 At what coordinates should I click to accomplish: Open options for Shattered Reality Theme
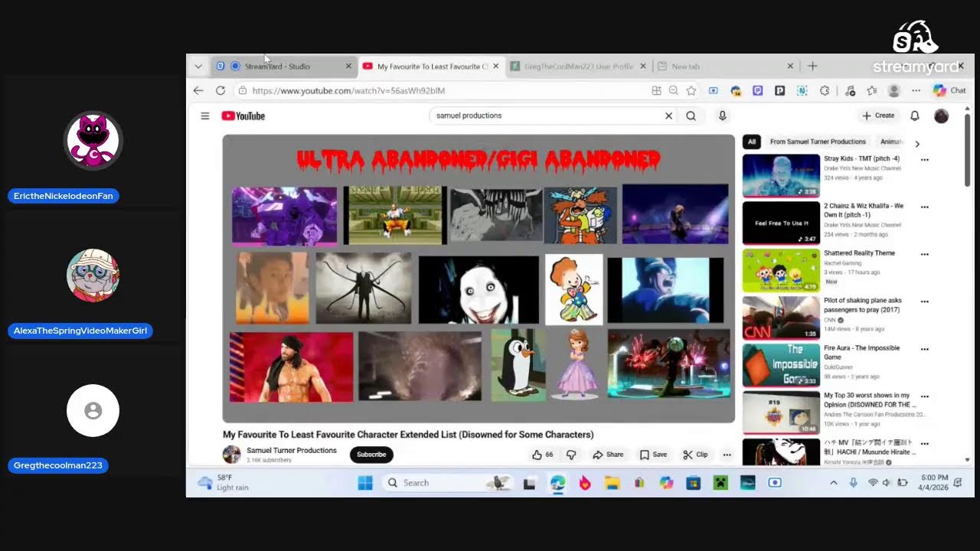[x=925, y=254]
